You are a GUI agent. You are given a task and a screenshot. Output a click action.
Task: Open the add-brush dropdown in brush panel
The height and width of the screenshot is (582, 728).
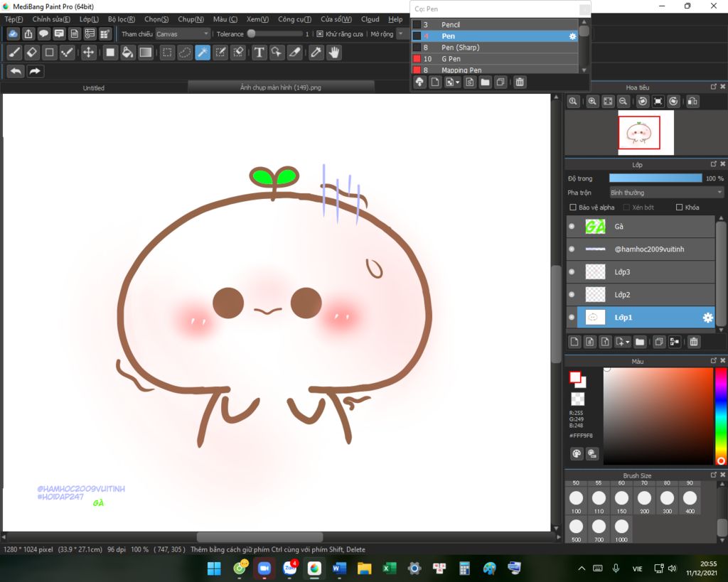click(x=451, y=82)
